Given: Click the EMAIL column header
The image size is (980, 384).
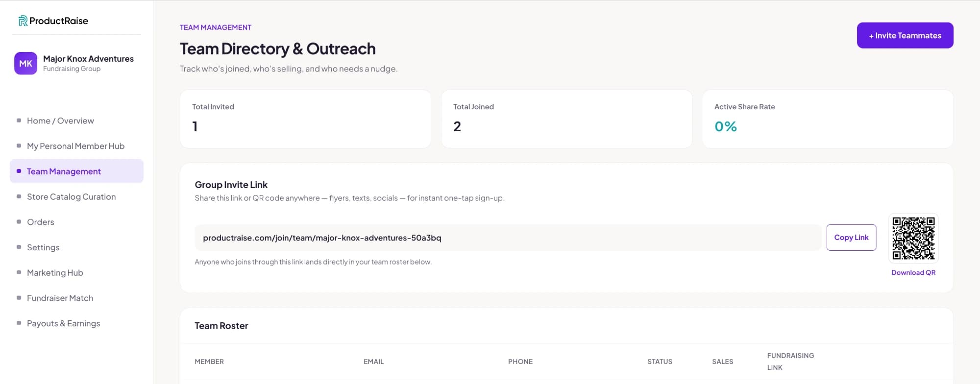Looking at the screenshot, I should [x=373, y=361].
